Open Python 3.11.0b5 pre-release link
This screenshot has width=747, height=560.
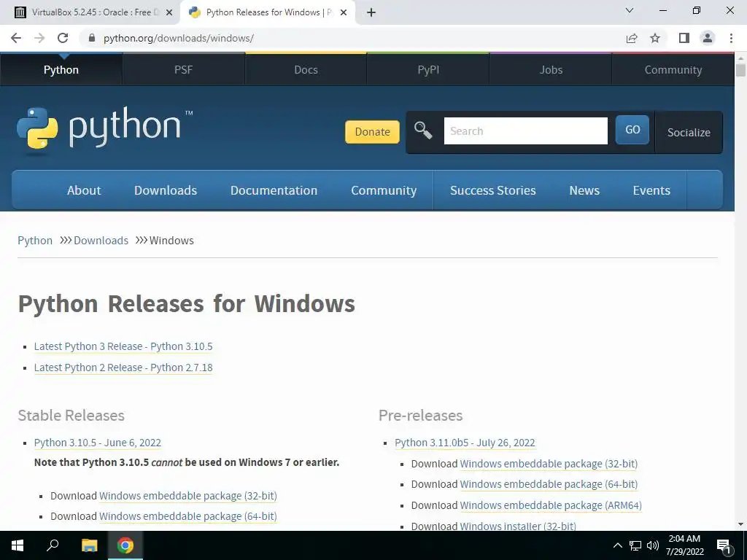[465, 443]
